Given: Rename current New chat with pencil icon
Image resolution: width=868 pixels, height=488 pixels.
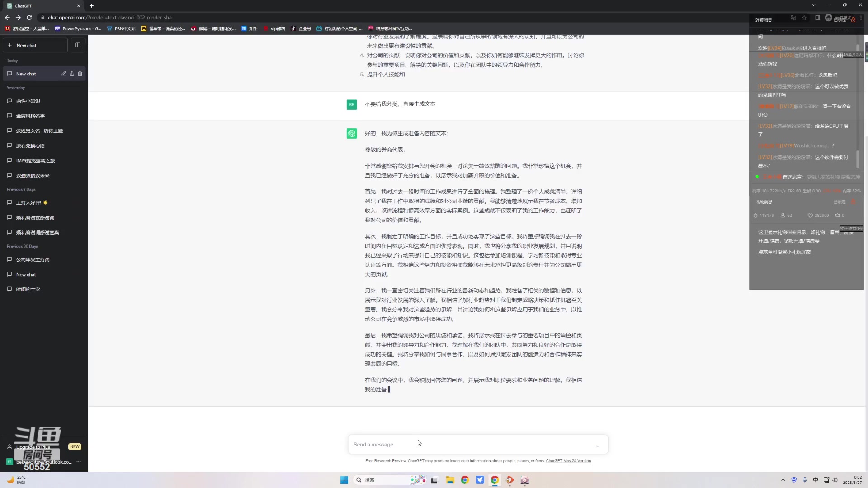Looking at the screenshot, I should click(64, 74).
